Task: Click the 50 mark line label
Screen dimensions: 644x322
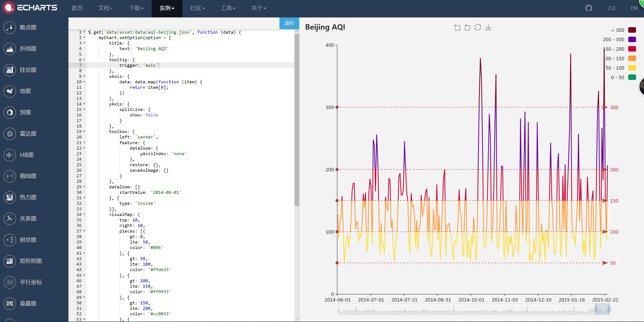Action: pos(613,263)
